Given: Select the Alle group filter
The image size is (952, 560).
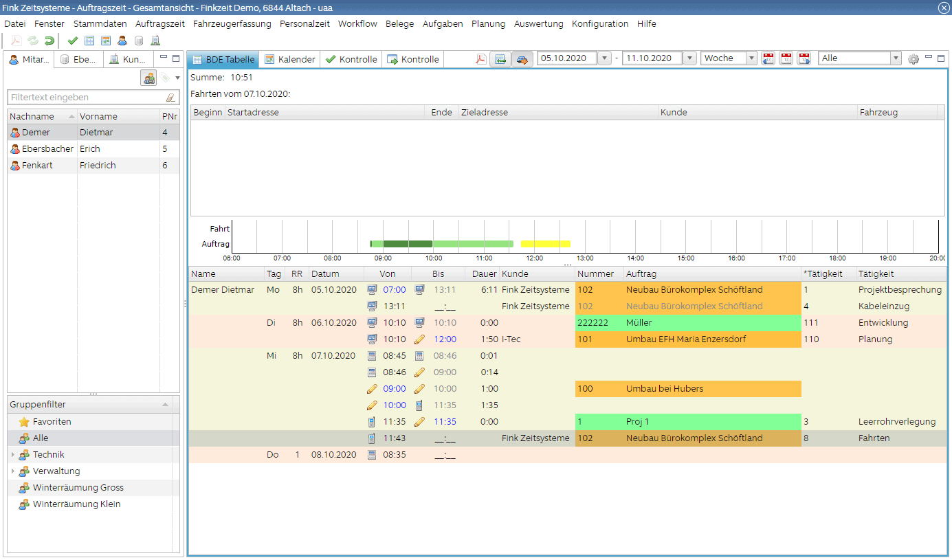Looking at the screenshot, I should (93, 438).
